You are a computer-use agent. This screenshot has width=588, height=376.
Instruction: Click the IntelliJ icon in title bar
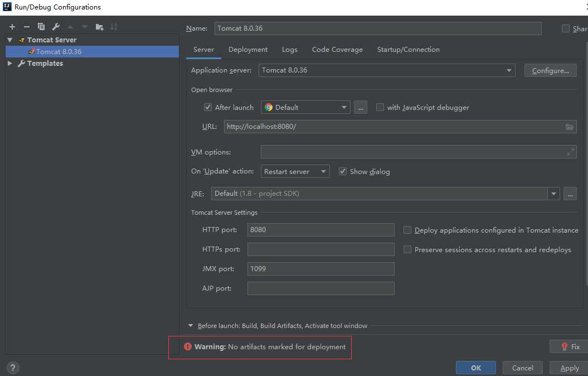pyautogui.click(x=7, y=7)
